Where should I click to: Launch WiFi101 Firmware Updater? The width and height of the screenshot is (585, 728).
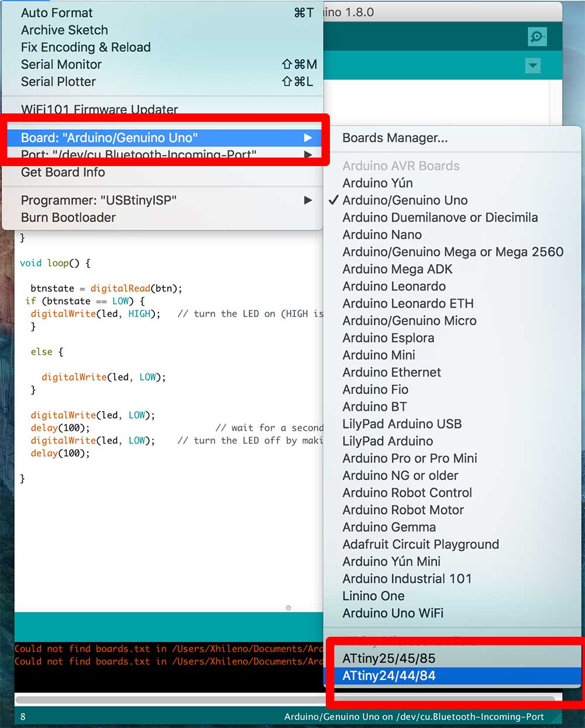pos(163,109)
